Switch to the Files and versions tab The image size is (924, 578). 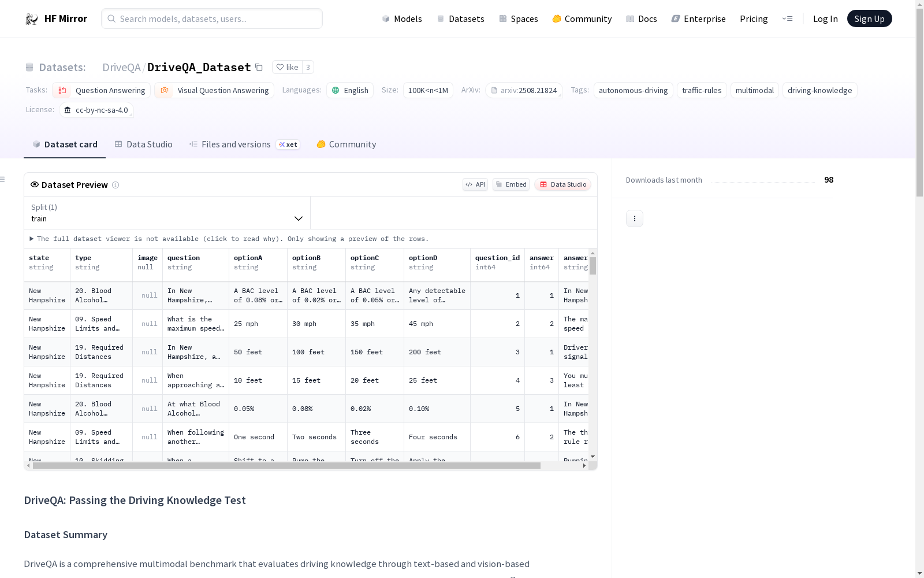[244, 144]
